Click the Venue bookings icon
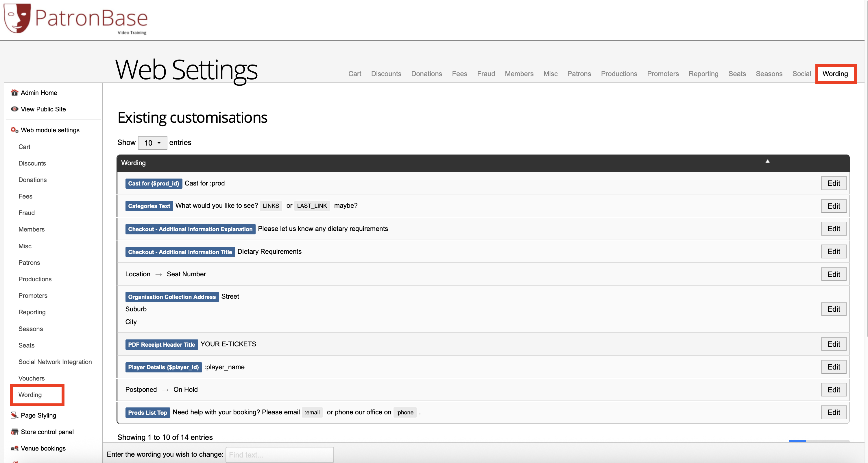The height and width of the screenshot is (463, 868). (14, 448)
